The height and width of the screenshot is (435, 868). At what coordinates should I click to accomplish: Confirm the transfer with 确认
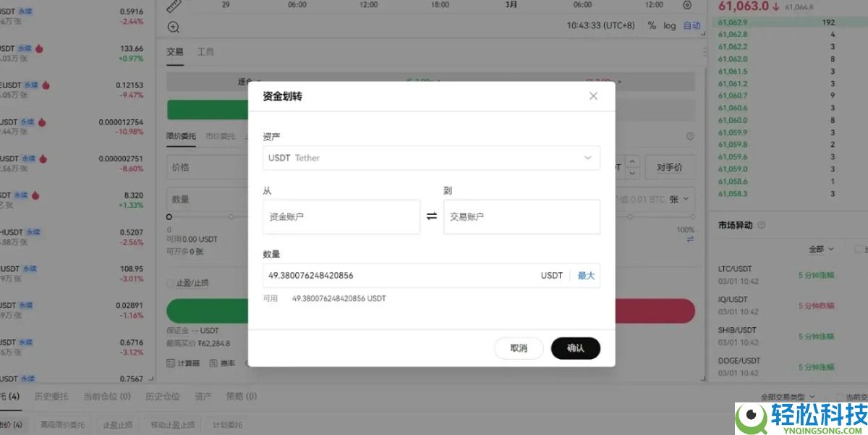tap(576, 348)
